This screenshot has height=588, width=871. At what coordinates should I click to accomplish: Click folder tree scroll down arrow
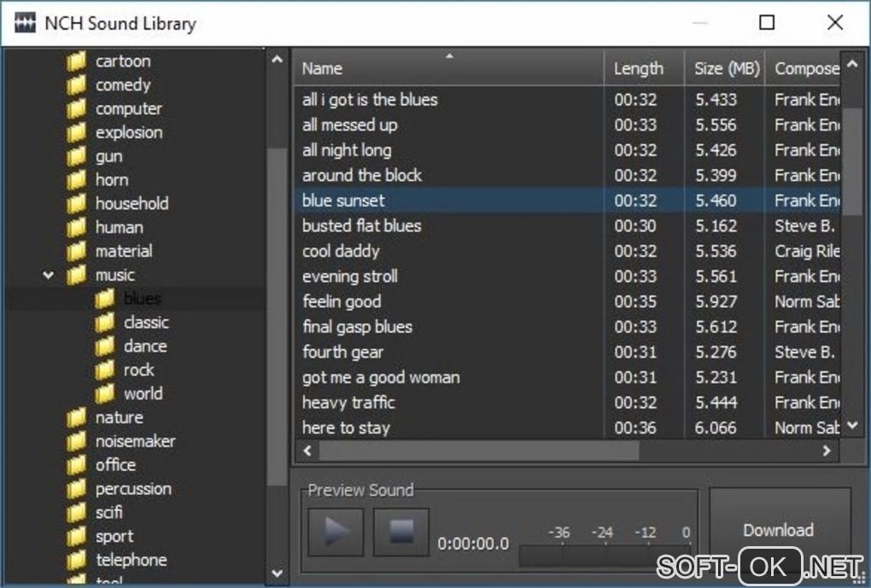click(x=278, y=573)
